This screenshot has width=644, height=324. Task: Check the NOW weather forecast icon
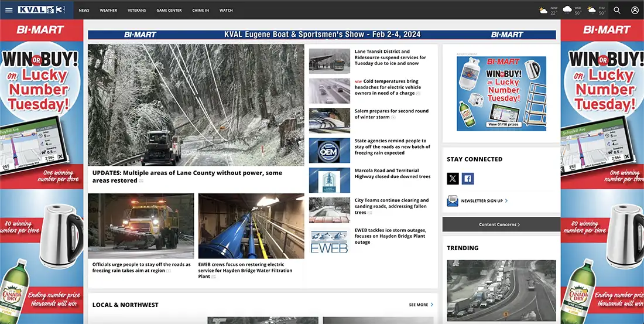point(543,11)
